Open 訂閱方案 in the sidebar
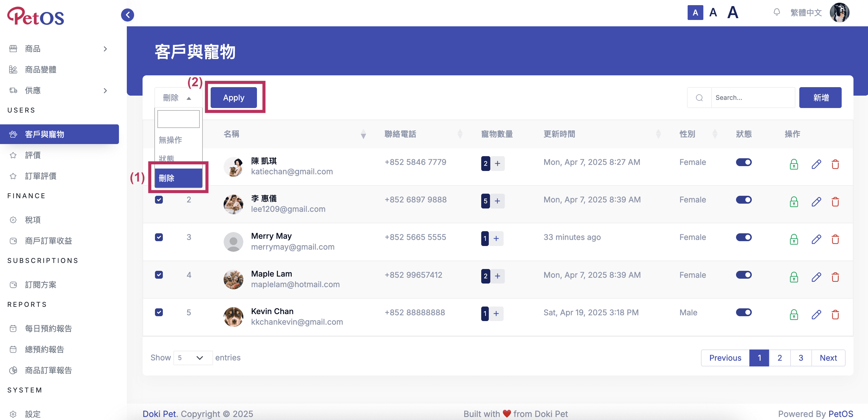Viewport: 868px width, 420px height. coord(41,285)
